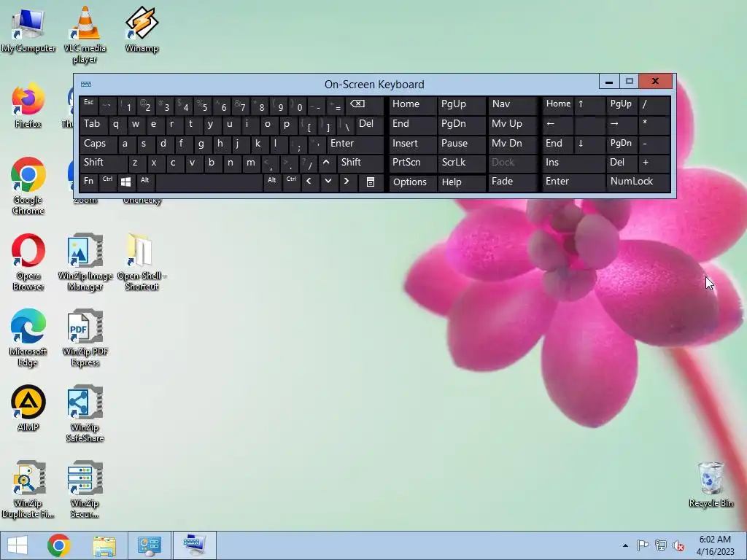Click the PrtScn key
This screenshot has height=560, width=747.
(412, 163)
